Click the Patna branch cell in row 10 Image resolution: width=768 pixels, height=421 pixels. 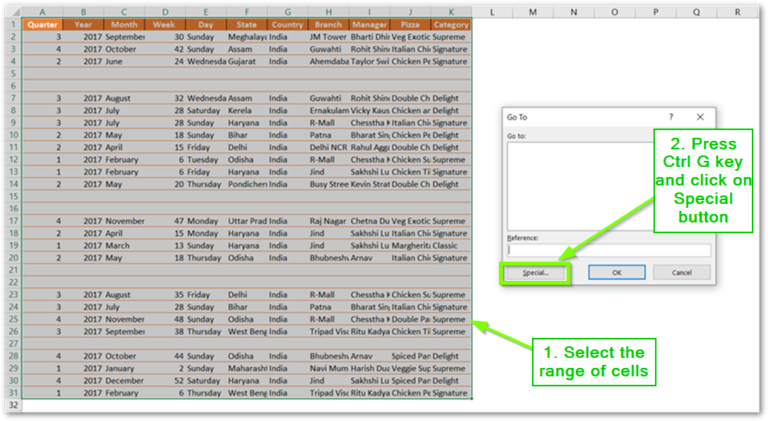328,135
